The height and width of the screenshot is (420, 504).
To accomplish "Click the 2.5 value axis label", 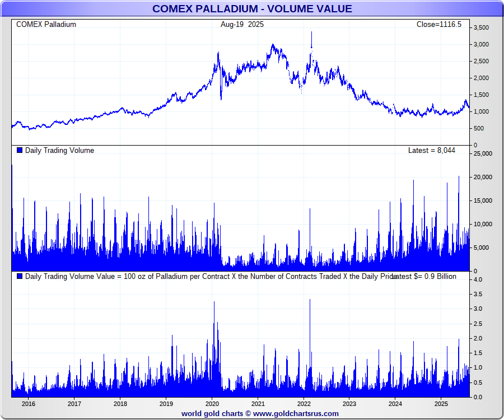I will click(x=478, y=324).
